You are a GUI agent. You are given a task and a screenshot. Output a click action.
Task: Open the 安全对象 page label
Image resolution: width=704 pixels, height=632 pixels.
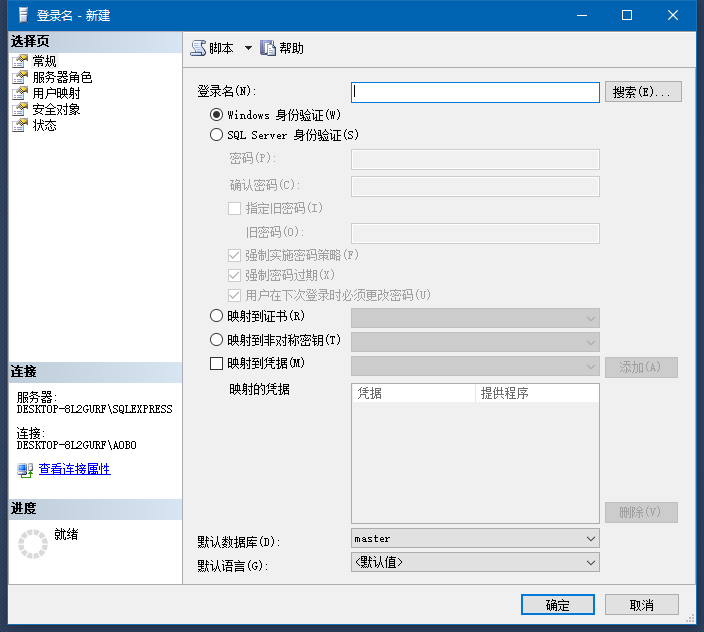click(57, 110)
